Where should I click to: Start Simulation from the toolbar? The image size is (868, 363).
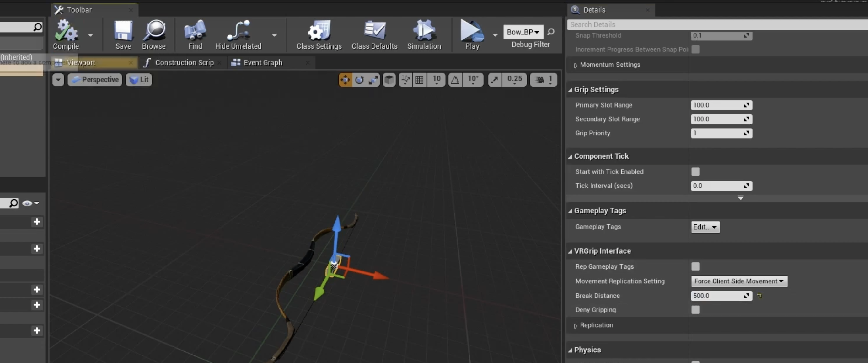coord(424,35)
